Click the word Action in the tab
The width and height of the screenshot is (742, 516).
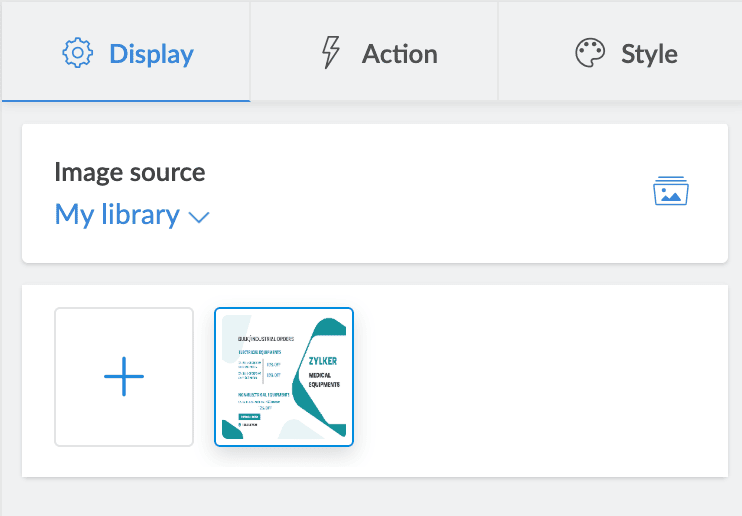coord(399,53)
